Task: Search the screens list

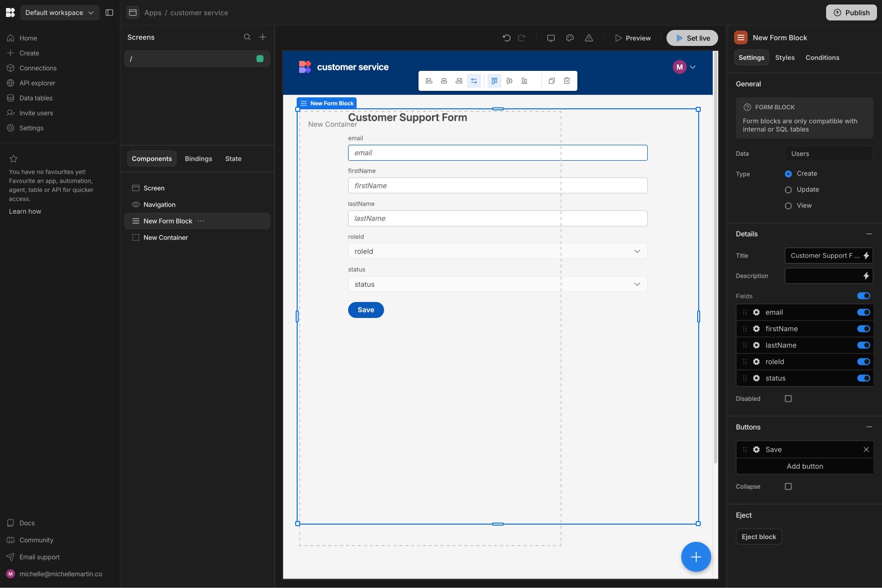Action: click(x=247, y=37)
